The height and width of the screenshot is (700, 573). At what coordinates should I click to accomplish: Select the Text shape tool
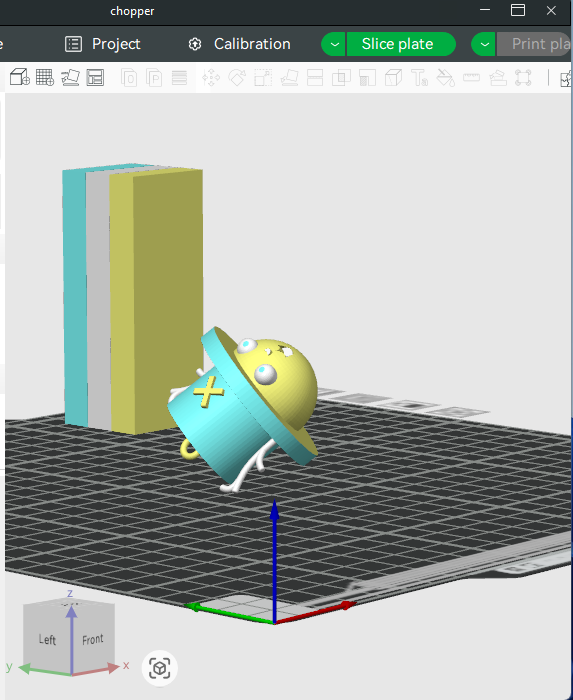click(x=419, y=78)
